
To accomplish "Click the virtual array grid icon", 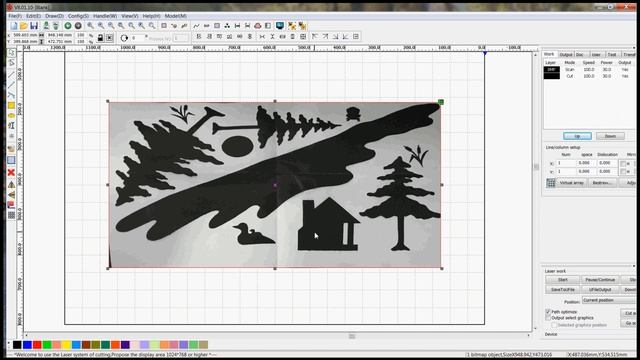I will (x=551, y=182).
